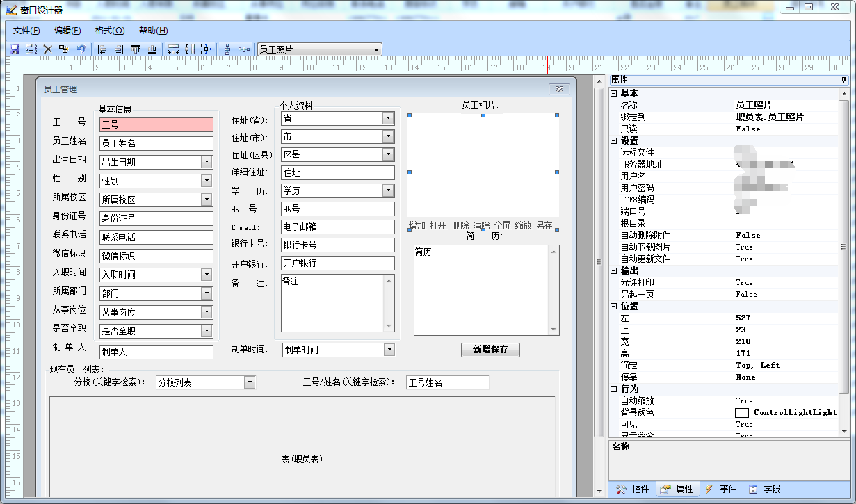Click the Undo arrow icon

pyautogui.click(x=81, y=49)
